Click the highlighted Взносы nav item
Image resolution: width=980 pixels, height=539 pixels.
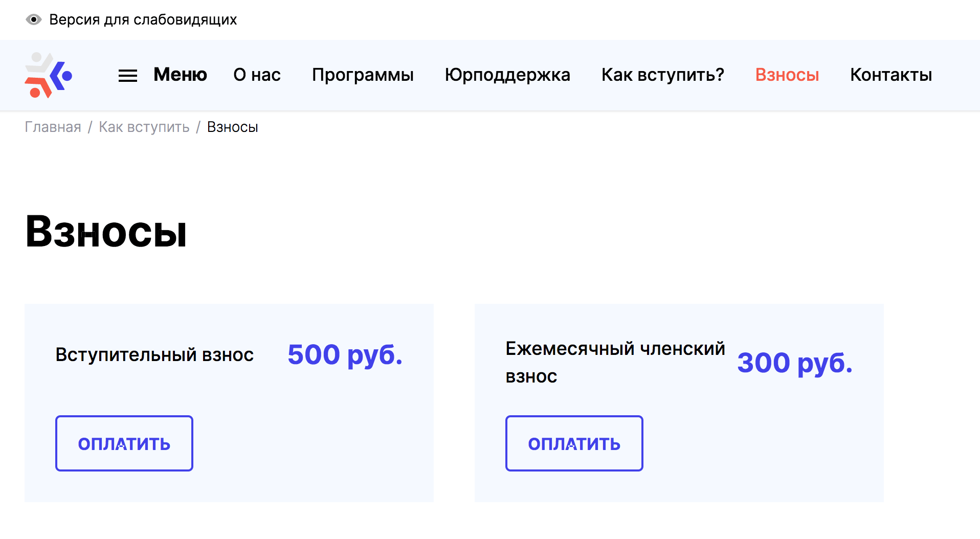787,75
